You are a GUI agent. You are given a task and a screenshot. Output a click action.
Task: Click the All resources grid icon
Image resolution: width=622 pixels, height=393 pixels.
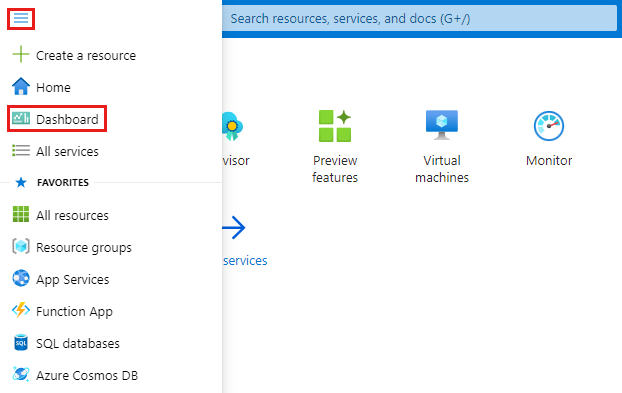click(21, 215)
